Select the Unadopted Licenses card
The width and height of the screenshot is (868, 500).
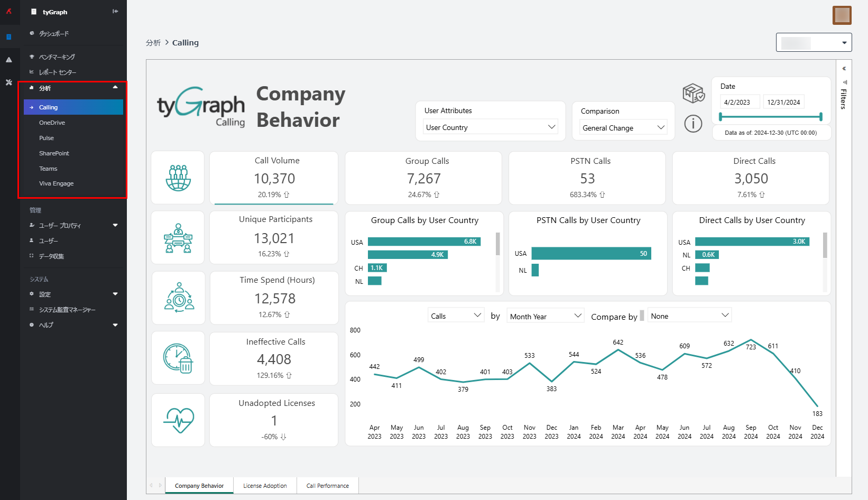point(274,420)
